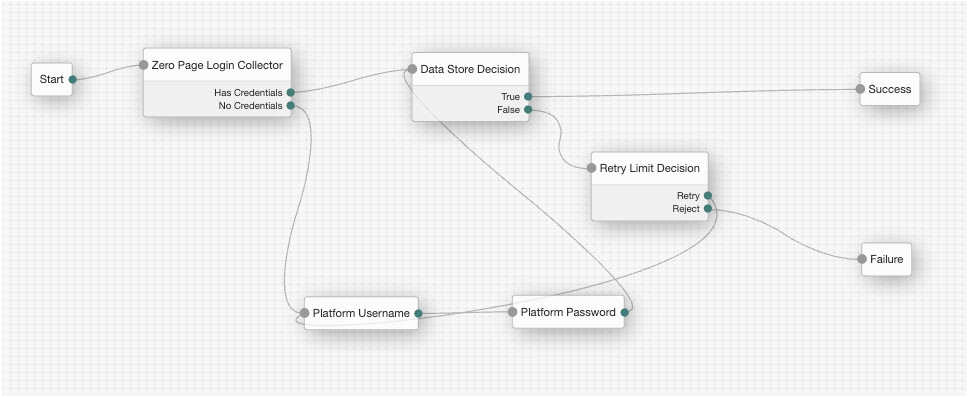This screenshot has width=970, height=397.
Task: Click the False outcome connector dot
Action: 528,110
